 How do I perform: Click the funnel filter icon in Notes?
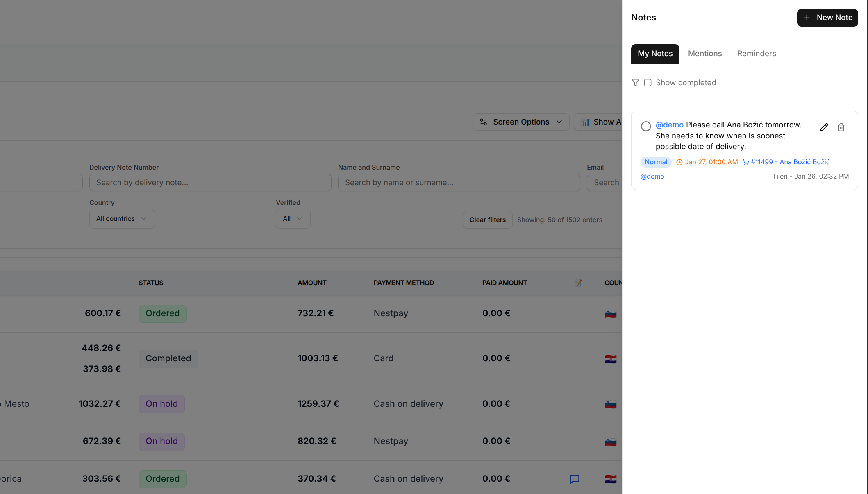tap(635, 83)
